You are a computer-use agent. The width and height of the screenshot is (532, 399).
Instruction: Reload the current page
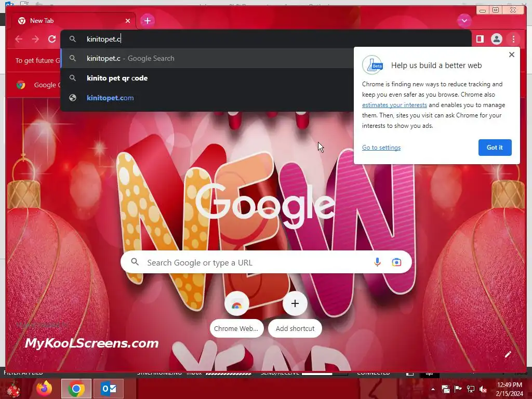tap(52, 39)
